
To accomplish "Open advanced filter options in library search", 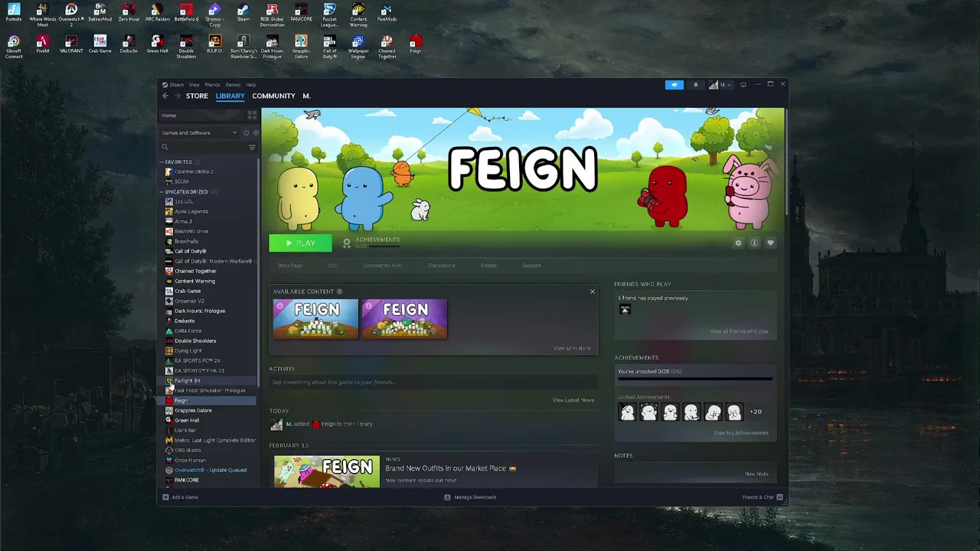I will [252, 147].
